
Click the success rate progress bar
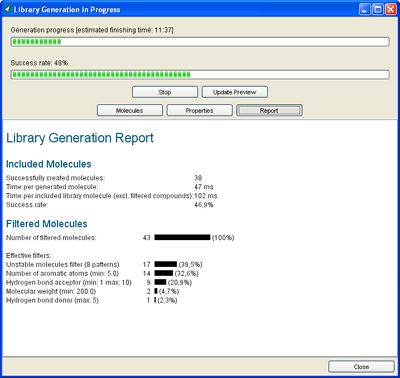click(200, 75)
